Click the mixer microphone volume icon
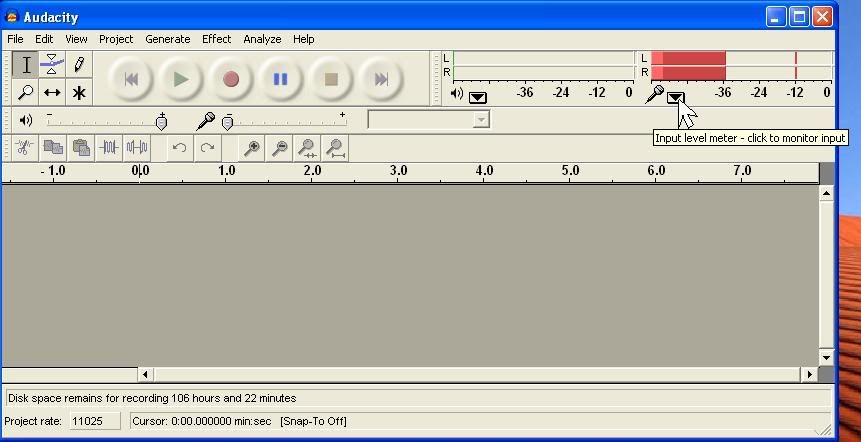The width and height of the screenshot is (861, 442). pos(205,121)
